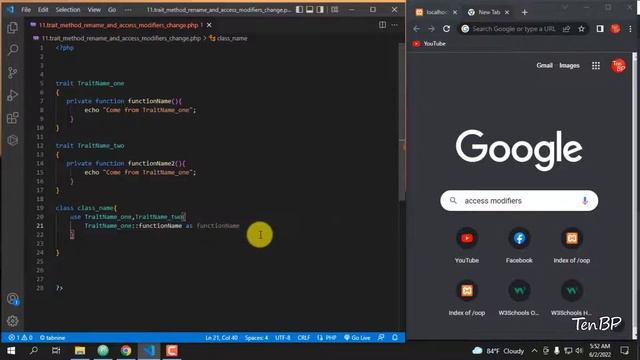Screen dimensions: 640x360
Task: Click the tabnine status bar item
Action: click(53, 338)
